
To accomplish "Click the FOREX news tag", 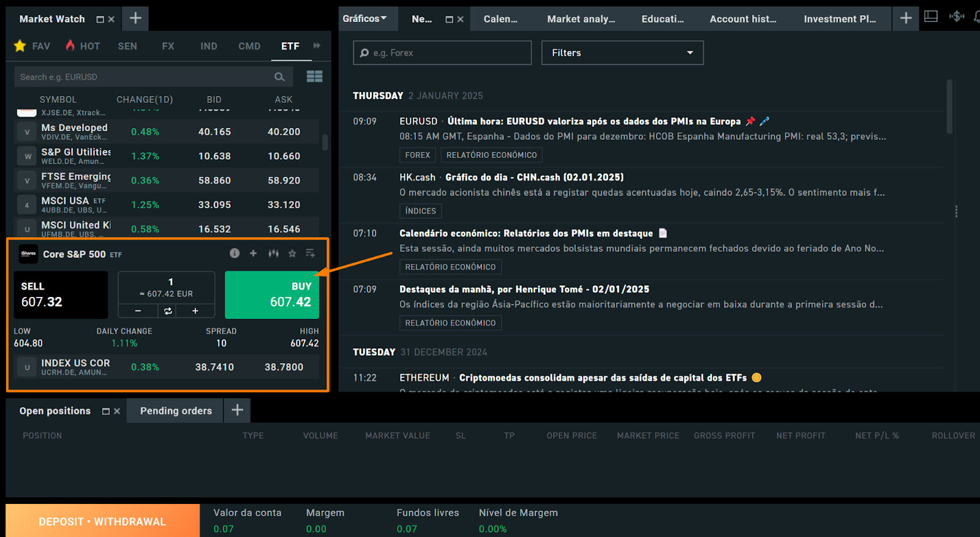I will coord(418,155).
